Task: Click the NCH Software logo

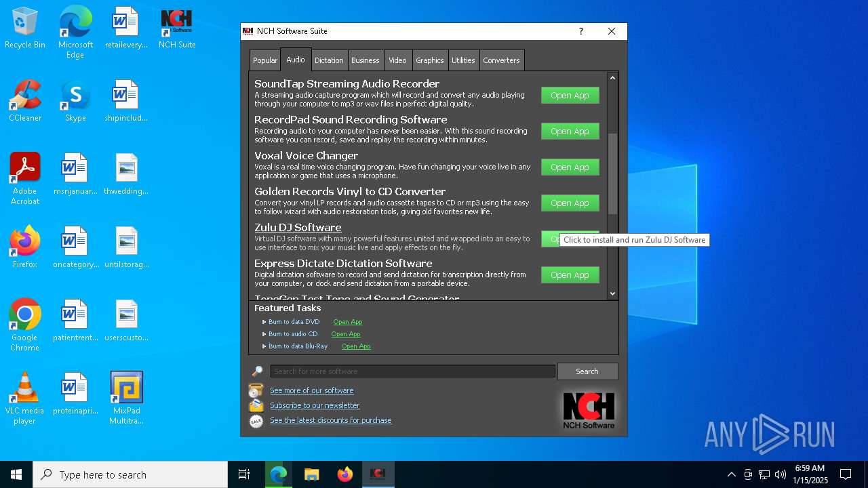Action: (589, 410)
